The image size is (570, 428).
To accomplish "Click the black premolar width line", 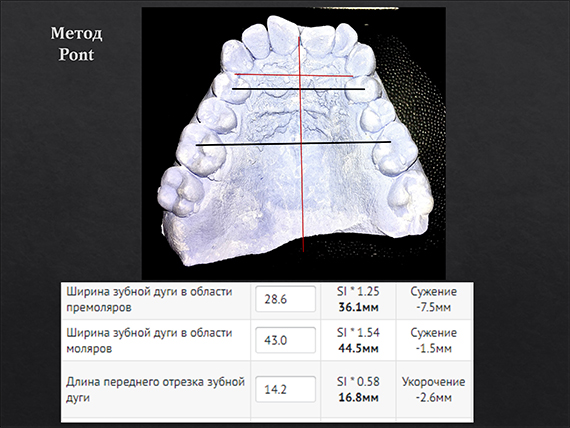I will (x=298, y=89).
